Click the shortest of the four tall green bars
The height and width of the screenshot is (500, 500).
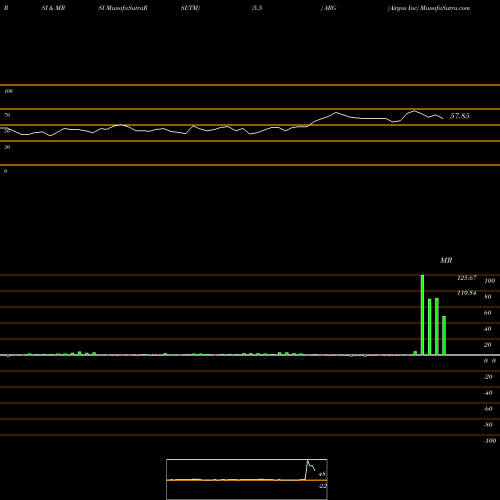click(444, 335)
